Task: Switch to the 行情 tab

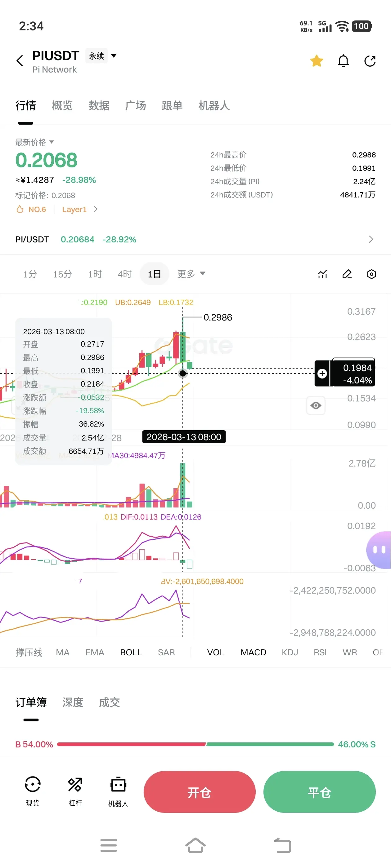Action: (26, 106)
